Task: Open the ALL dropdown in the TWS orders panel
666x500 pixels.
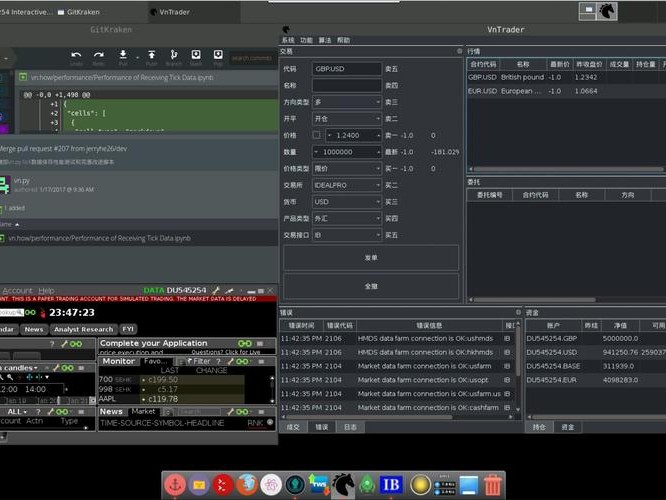Action: click(x=17, y=412)
